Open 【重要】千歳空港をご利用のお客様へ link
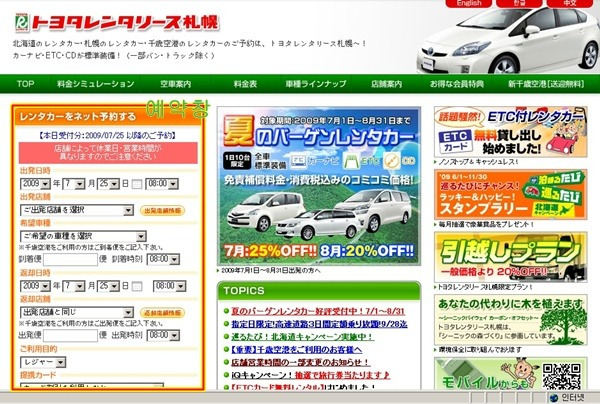 [297, 350]
